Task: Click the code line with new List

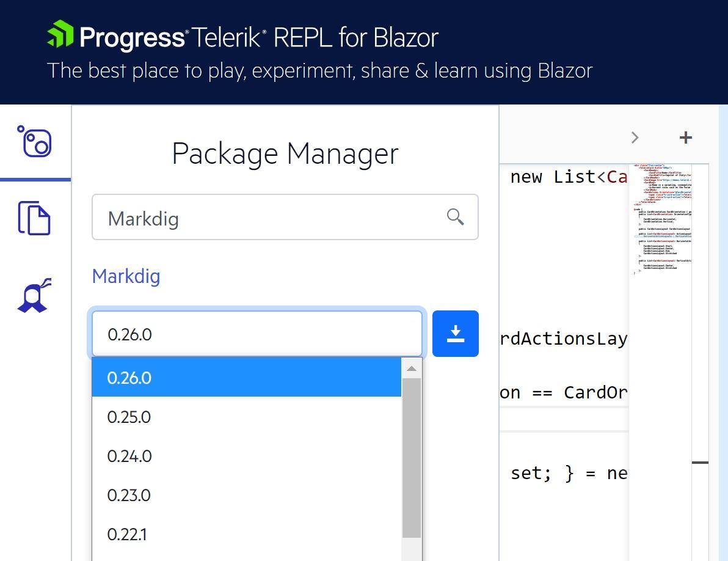Action: click(x=568, y=177)
